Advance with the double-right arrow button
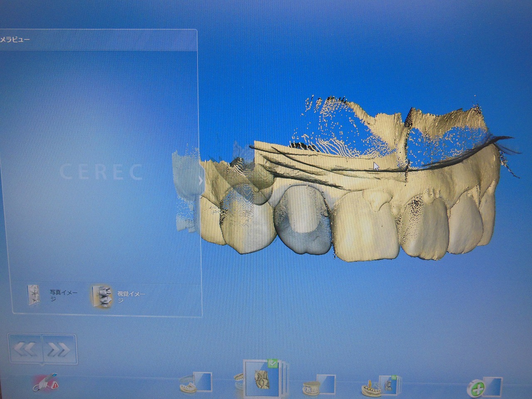This screenshot has width=532, height=399. click(59, 350)
